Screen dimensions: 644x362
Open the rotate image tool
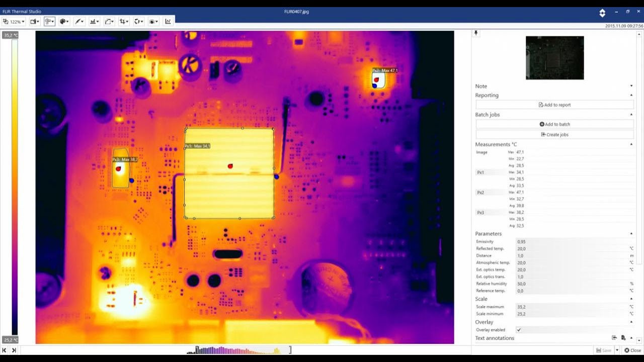(138, 22)
